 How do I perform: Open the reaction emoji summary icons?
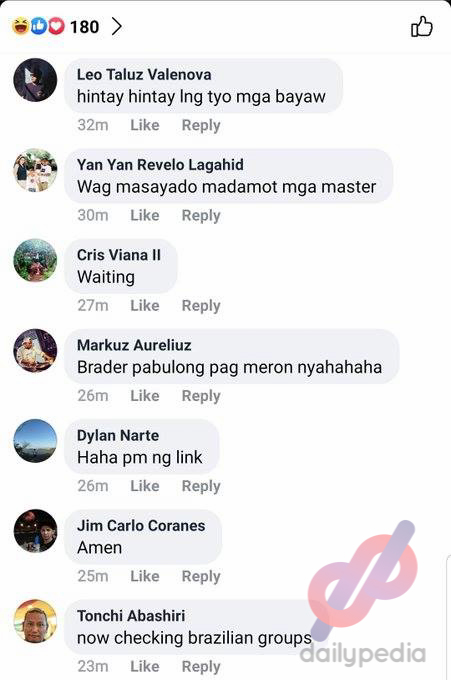(x=38, y=26)
